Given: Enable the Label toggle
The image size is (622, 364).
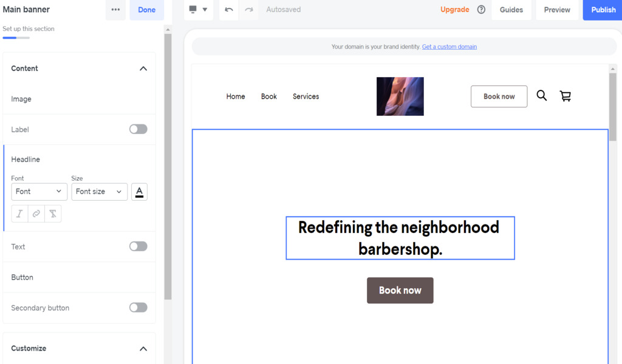Looking at the screenshot, I should click(138, 129).
